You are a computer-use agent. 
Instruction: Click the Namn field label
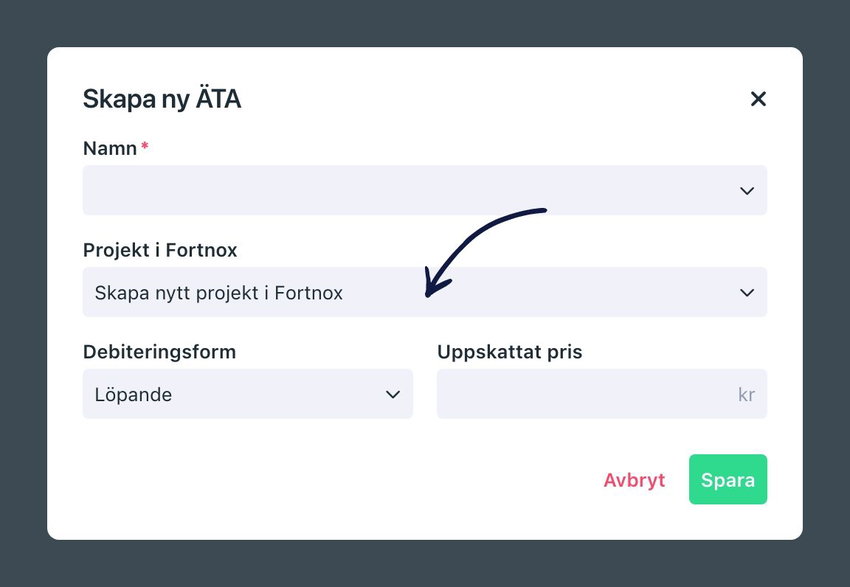click(110, 148)
